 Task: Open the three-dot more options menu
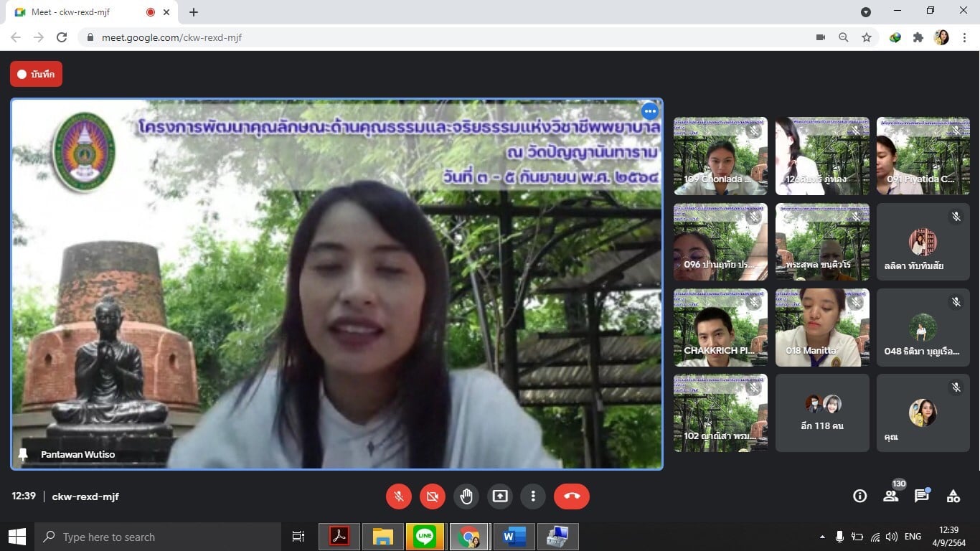(533, 496)
